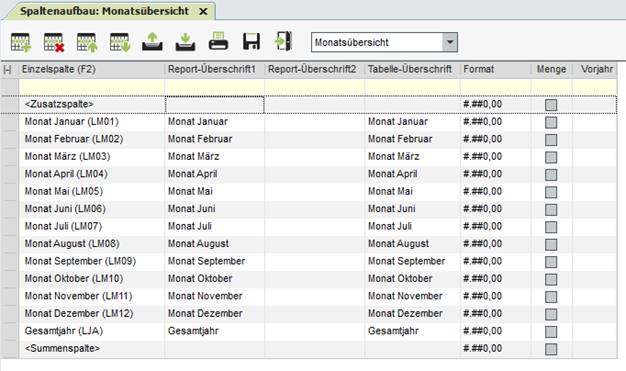This screenshot has height=371, width=626.
Task: Click the column-fit icon left of Einzelspalte header
Action: tap(7, 70)
